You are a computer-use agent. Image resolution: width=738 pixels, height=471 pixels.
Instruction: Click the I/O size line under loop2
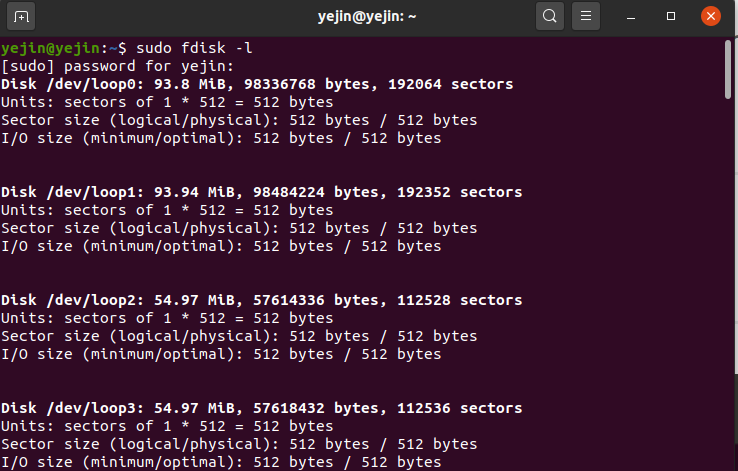pos(221,354)
